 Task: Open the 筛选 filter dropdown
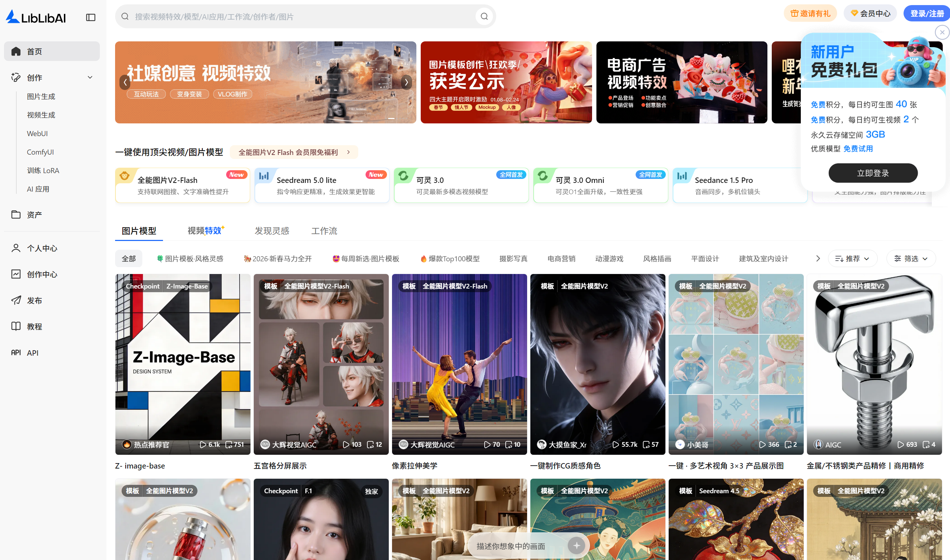point(910,258)
